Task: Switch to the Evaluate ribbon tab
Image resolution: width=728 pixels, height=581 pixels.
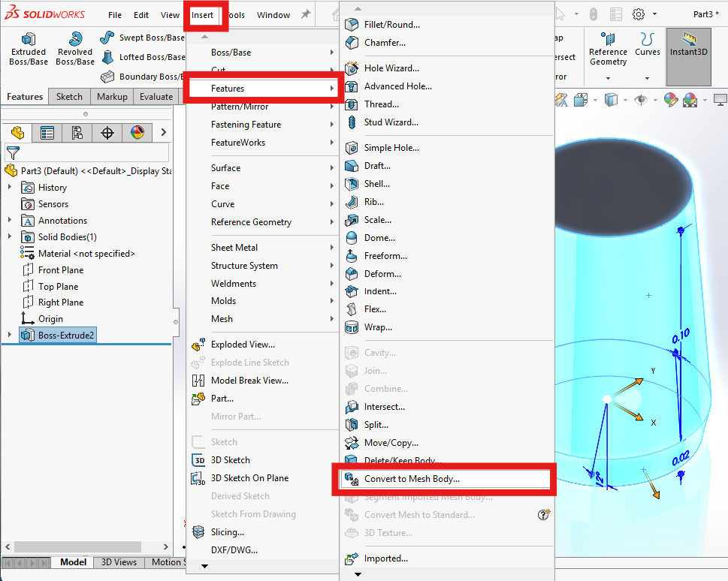Action: click(156, 97)
